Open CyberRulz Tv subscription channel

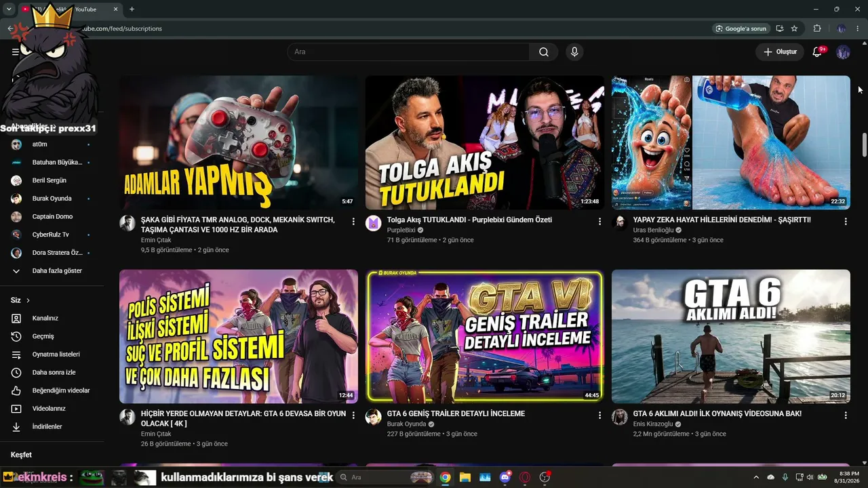(x=52, y=235)
